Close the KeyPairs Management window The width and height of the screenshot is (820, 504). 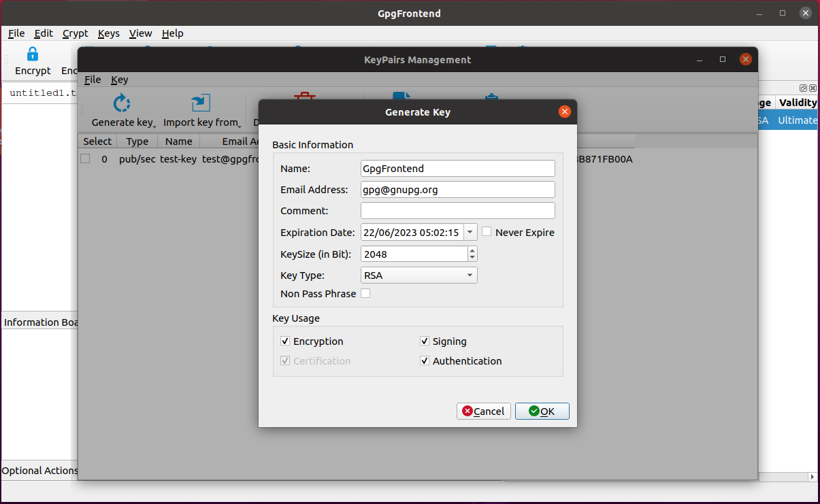tap(746, 60)
